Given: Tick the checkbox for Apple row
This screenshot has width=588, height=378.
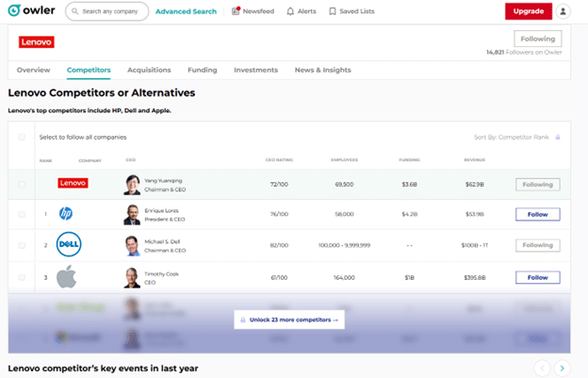Looking at the screenshot, I should pyautogui.click(x=22, y=278).
